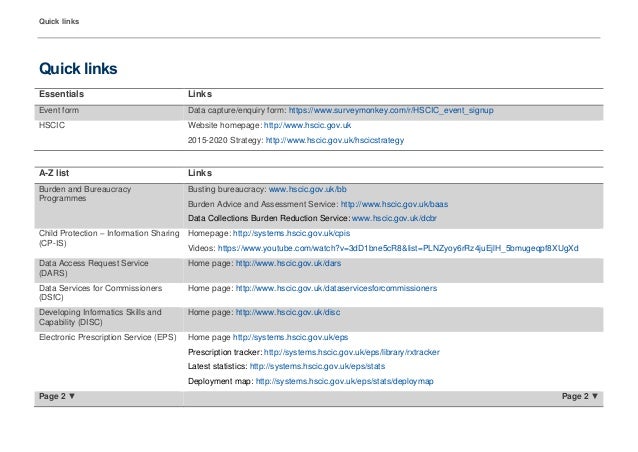Click the small 'Quick links' page header text
This screenshot has width=638, height=452.
pos(59,22)
